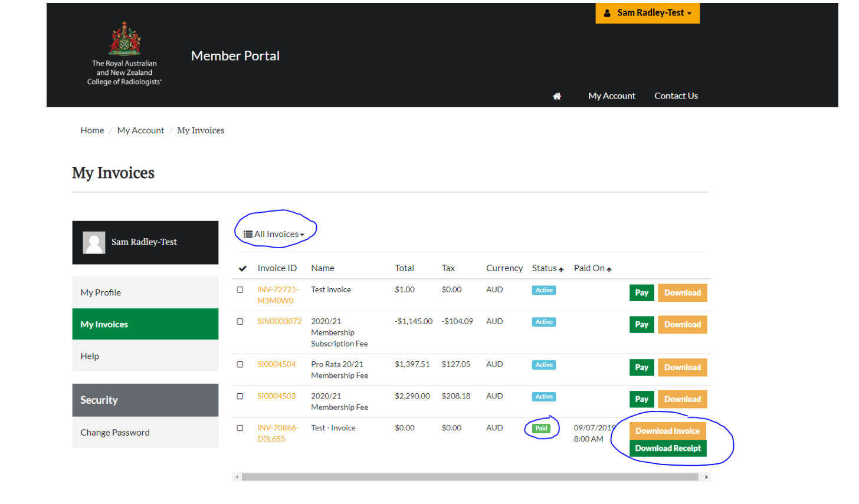Pay the SI0004503 membership fee invoice

pos(641,400)
